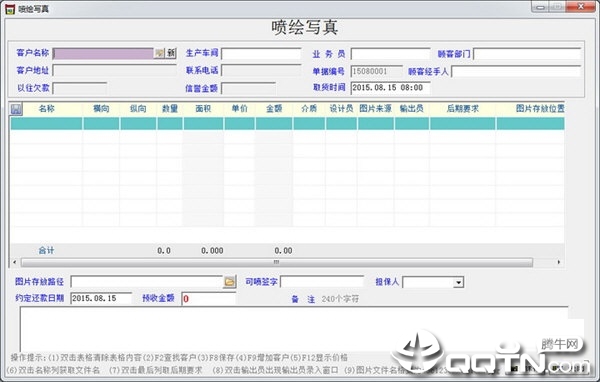Image resolution: width=600 pixels, height=382 pixels.
Task: Select the 数量 column header
Action: [170, 109]
